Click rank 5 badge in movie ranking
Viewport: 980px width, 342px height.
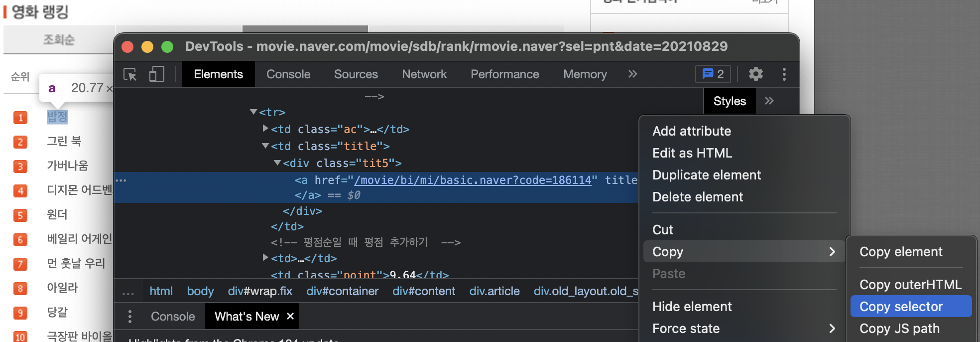(x=20, y=215)
